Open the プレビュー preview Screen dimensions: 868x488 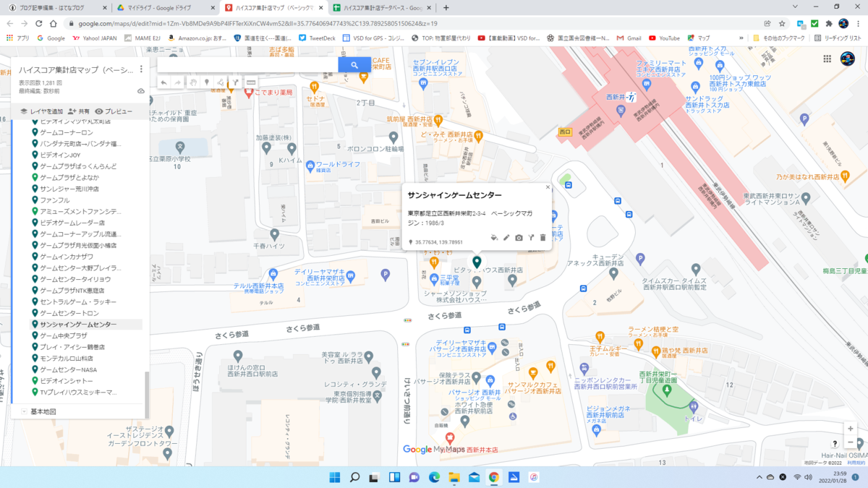(114, 111)
